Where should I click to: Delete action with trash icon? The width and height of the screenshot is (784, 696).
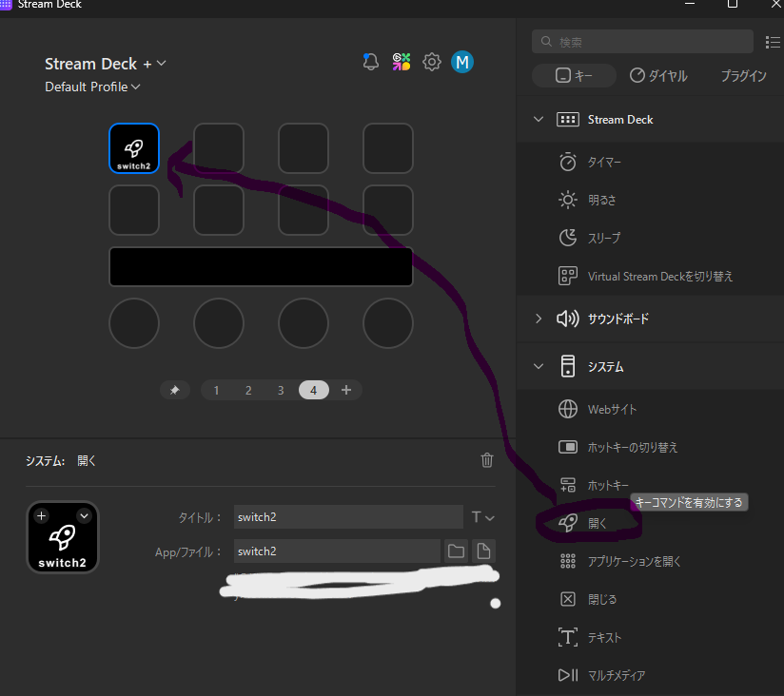click(486, 460)
